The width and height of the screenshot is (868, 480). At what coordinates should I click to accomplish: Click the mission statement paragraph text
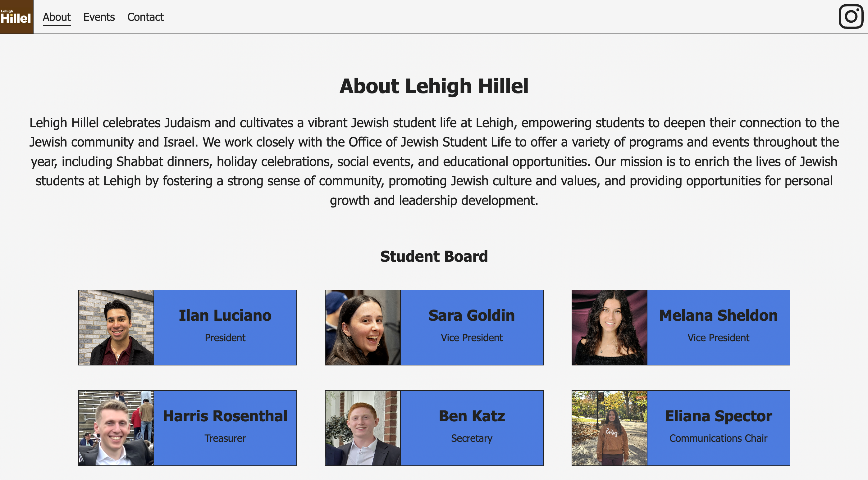click(x=434, y=161)
